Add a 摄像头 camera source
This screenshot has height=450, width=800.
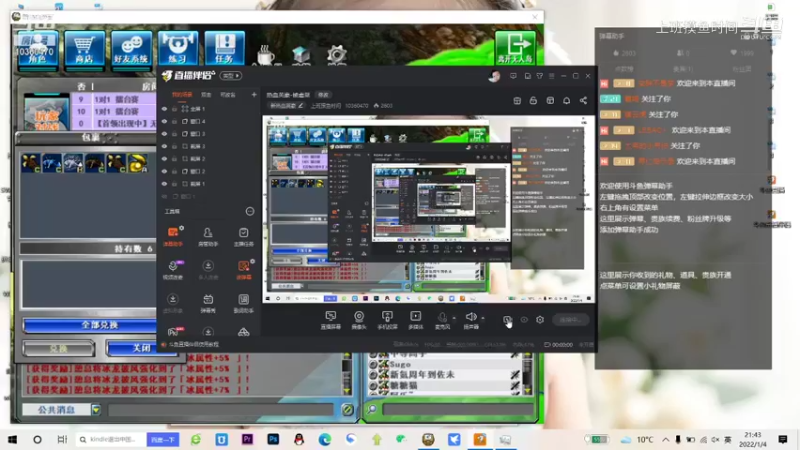(x=359, y=320)
